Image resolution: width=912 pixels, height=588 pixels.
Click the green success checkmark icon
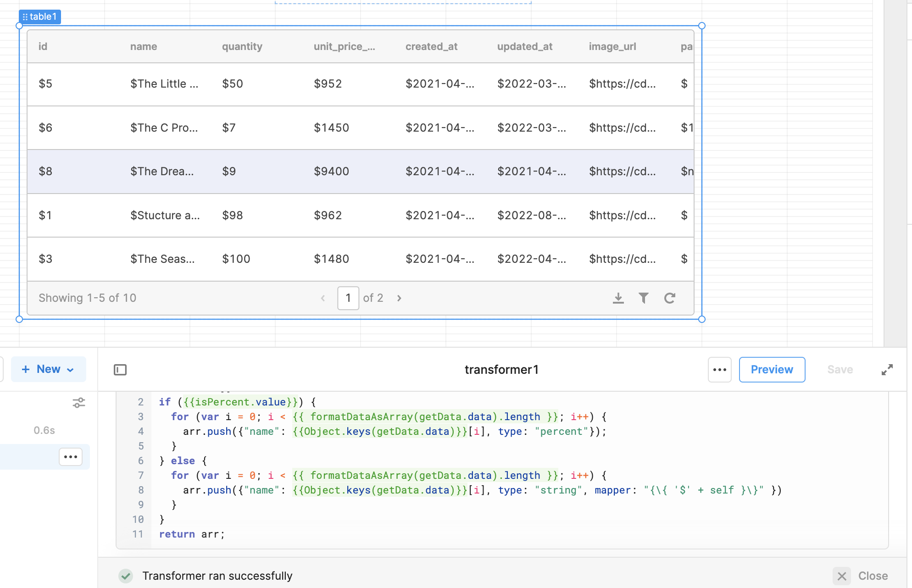pyautogui.click(x=126, y=576)
